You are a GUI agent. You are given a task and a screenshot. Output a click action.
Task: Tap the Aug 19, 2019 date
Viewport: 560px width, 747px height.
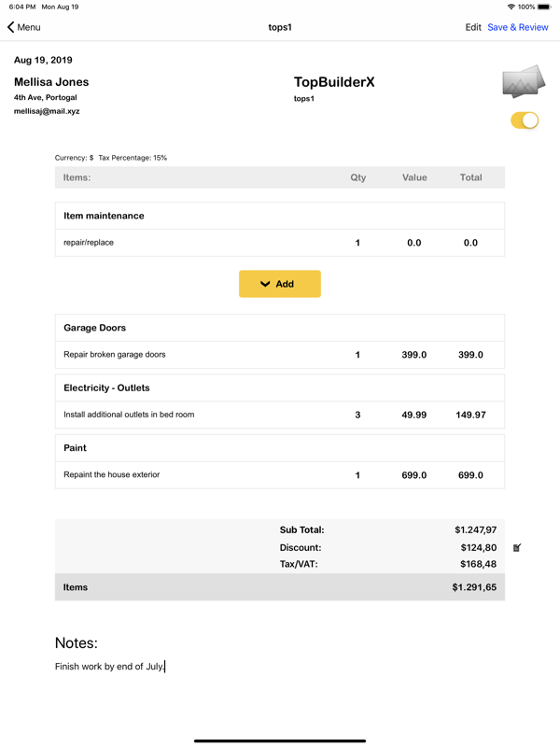pyautogui.click(x=43, y=60)
